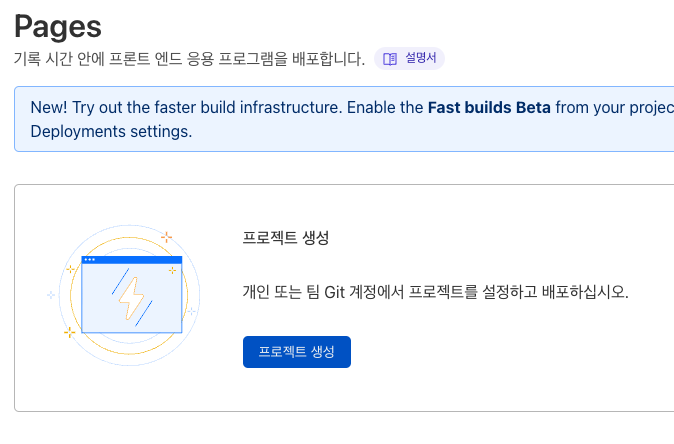Viewport: 674px width, 444px height.
Task: Click the New! label in banner
Action: click(x=51, y=107)
